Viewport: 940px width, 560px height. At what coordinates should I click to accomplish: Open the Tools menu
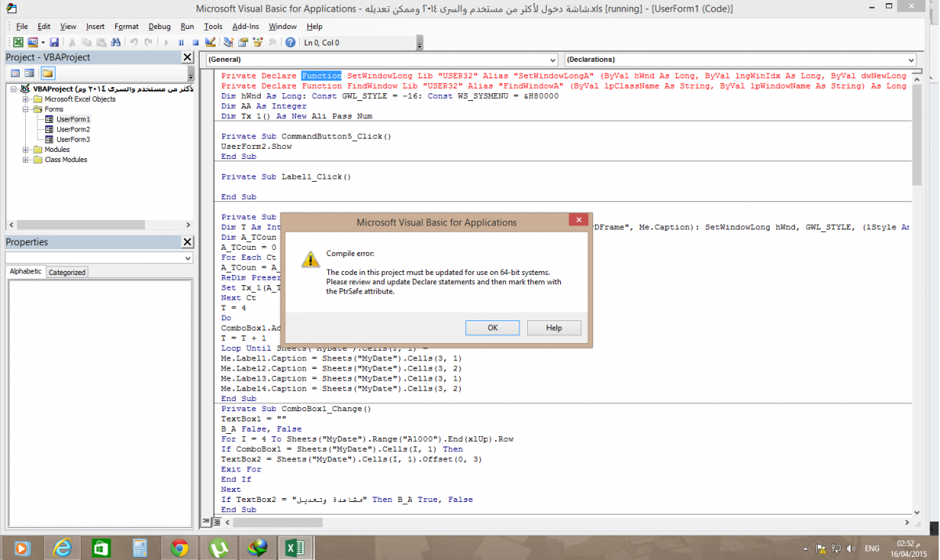(x=213, y=27)
